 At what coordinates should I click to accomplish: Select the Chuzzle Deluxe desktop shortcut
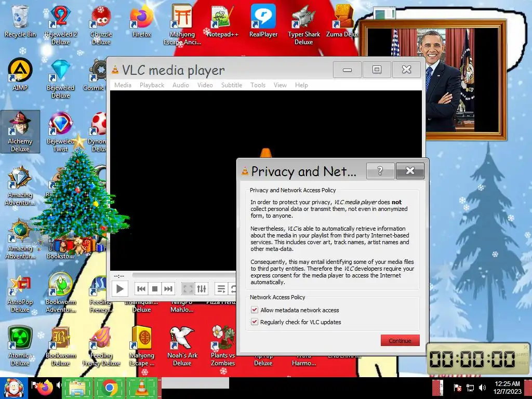pos(101,24)
